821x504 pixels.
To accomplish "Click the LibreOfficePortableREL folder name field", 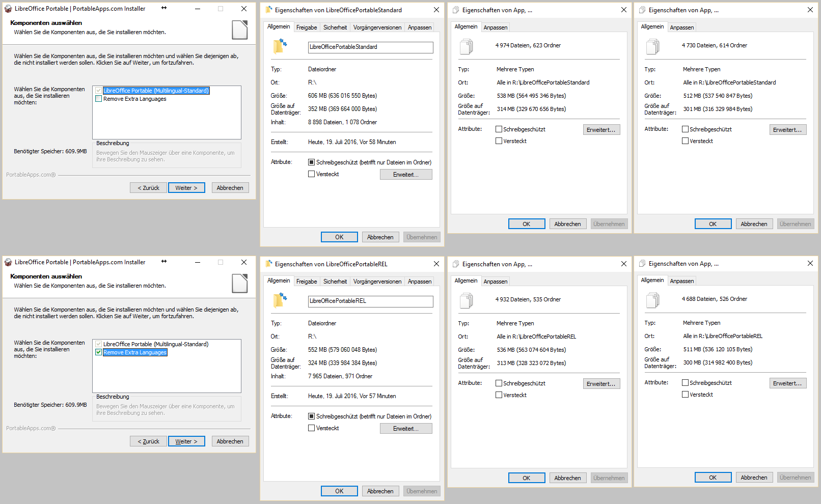I will pos(371,301).
